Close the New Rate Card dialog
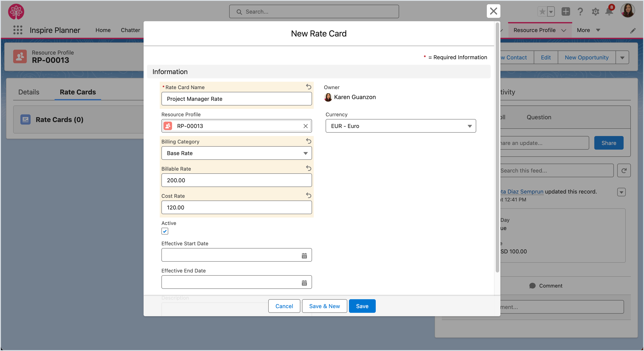The width and height of the screenshot is (644, 351). (x=493, y=11)
